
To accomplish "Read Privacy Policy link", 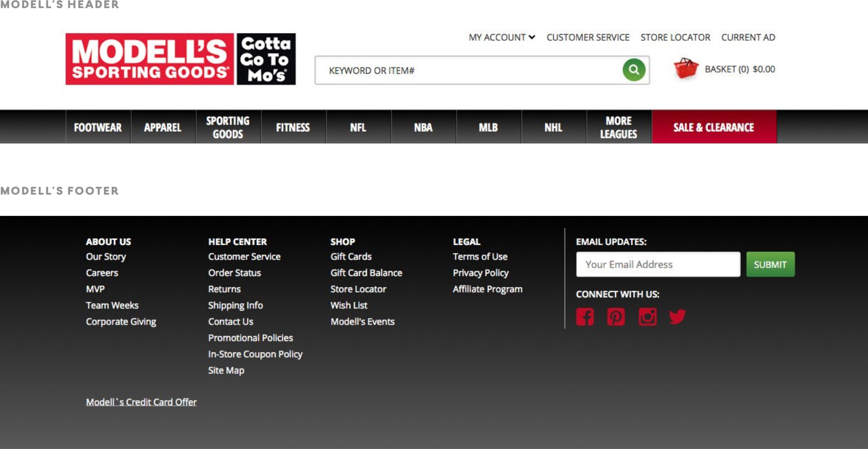I will pos(481,273).
